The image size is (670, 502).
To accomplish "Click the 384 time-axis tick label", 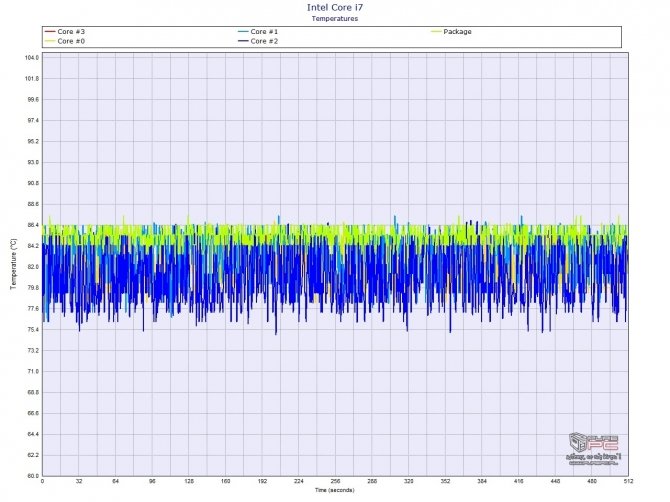I will click(x=482, y=481).
